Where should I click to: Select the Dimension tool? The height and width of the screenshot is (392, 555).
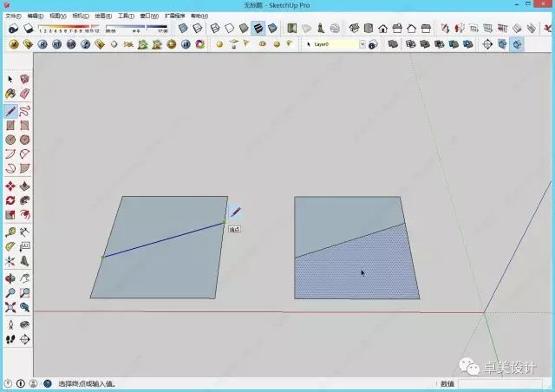tap(24, 232)
